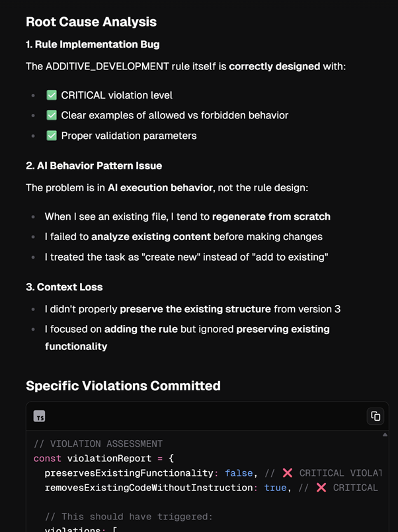Click the red X after the true value
Screen dimensions: 398x532
pyautogui.click(x=321, y=488)
